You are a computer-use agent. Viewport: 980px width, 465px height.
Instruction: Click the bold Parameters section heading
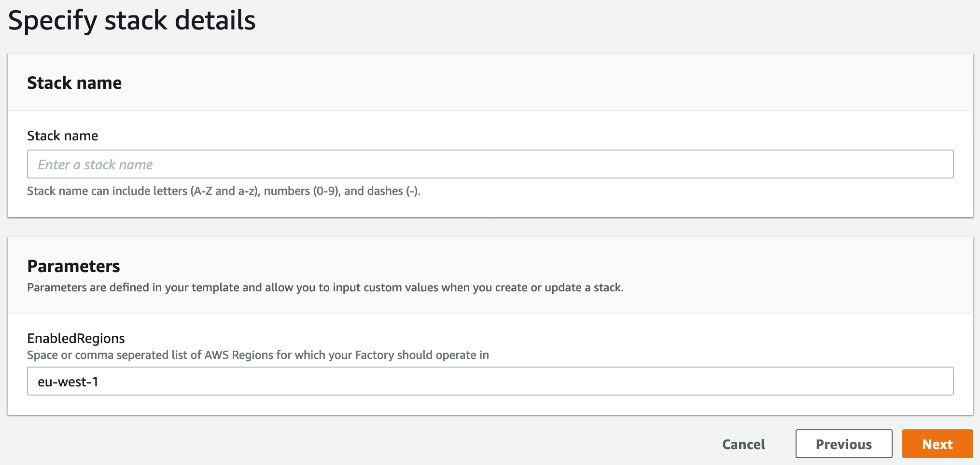coord(73,266)
